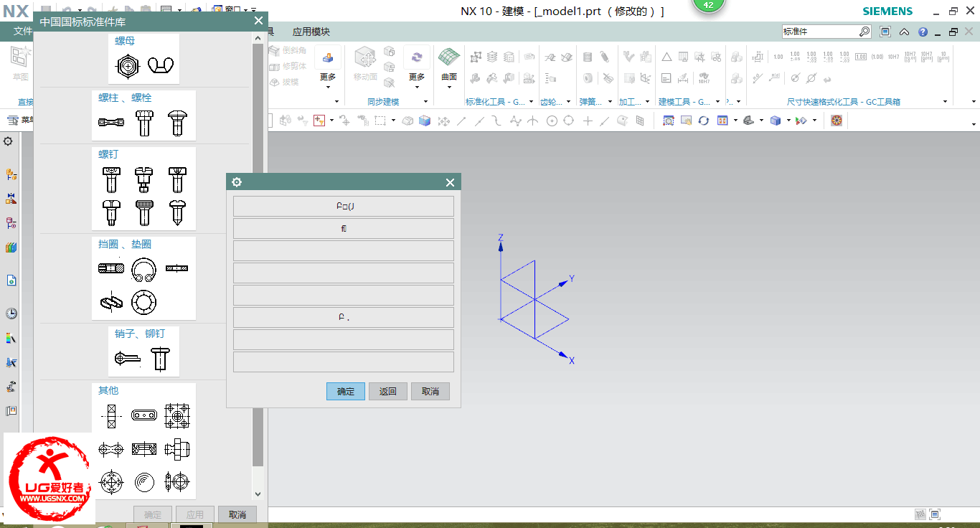Open the 同步建模 group dropdown arrow
This screenshot has width=980, height=528.
425,102
